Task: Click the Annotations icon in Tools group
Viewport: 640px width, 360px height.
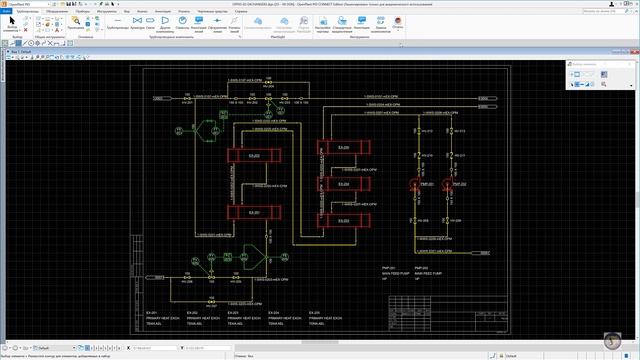Action: tap(362, 20)
